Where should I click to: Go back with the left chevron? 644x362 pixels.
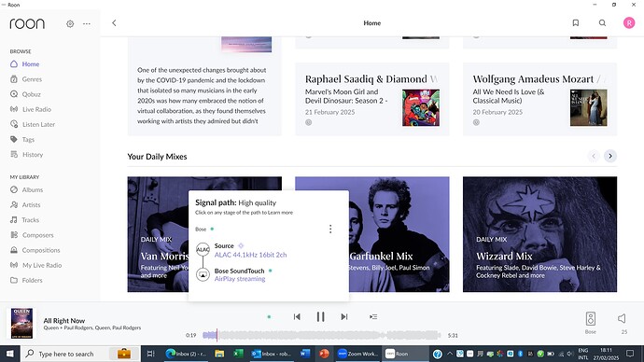point(114,23)
